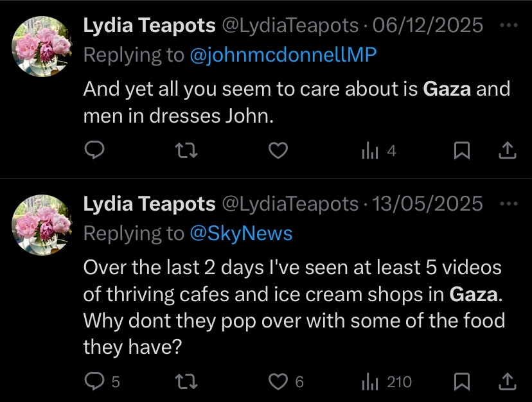Open Lydia Teapots avatar on second tweet
The width and height of the screenshot is (532, 402).
[x=42, y=225]
